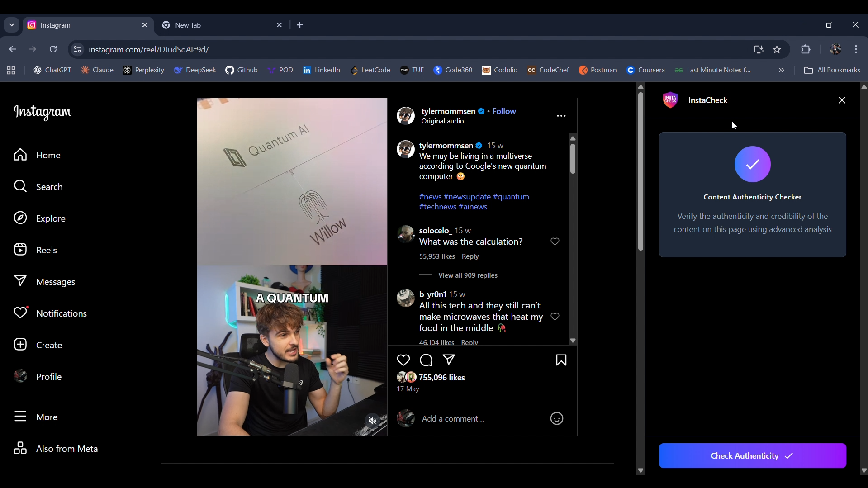Click the page scrollbar up arrow

pyautogui.click(x=640, y=87)
